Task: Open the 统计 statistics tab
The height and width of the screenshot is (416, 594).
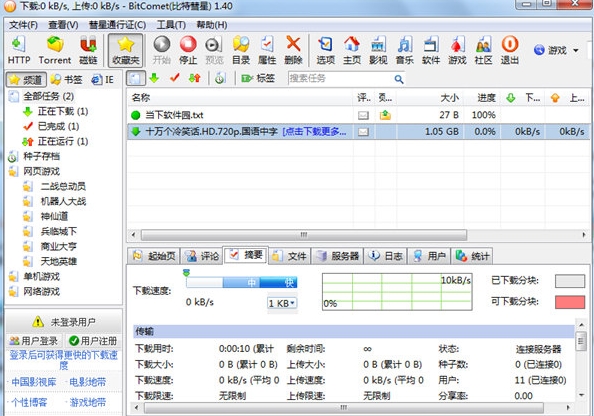Action: tap(472, 256)
